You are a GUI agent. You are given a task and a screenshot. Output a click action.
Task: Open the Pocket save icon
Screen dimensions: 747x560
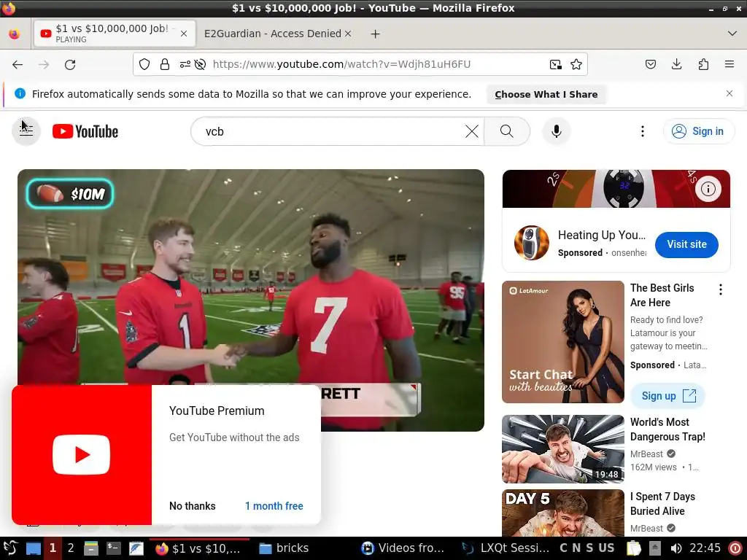(650, 64)
